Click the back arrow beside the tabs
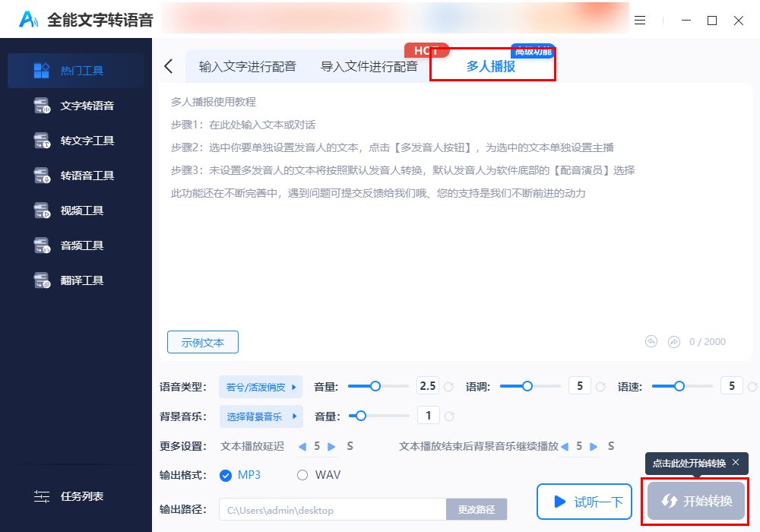Image resolution: width=760 pixels, height=532 pixels. (168, 66)
